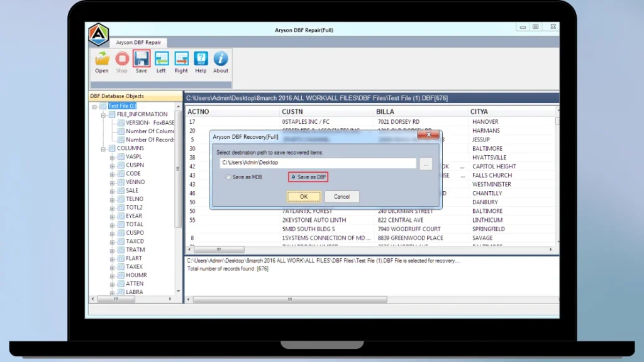644x362 pixels.
Task: Select VERSION- FoxBASE tree item
Action: tap(150, 123)
